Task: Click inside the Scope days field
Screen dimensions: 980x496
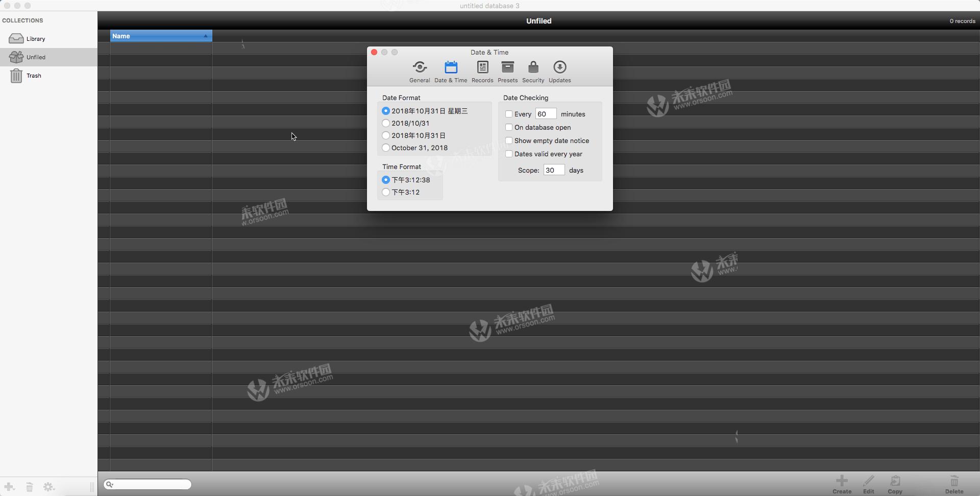Action: tap(553, 170)
